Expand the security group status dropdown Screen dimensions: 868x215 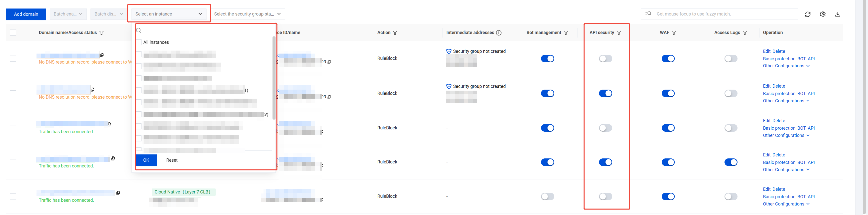click(x=247, y=14)
